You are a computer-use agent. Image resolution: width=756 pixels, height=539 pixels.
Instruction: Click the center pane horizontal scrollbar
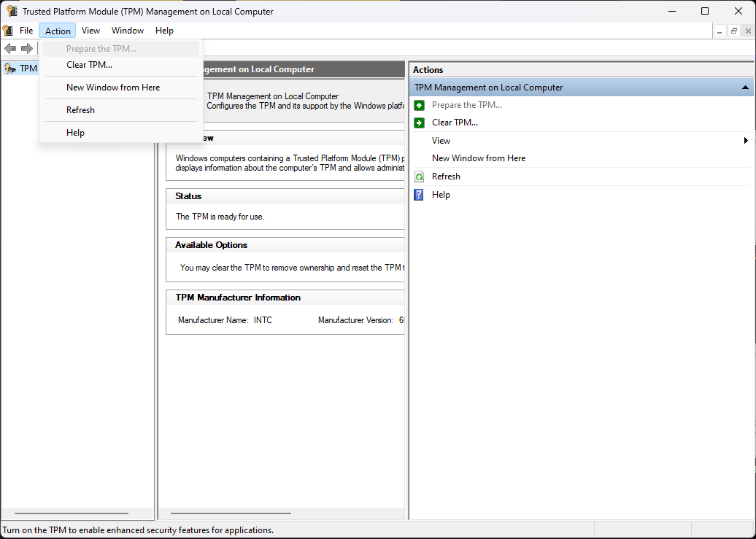(231, 513)
